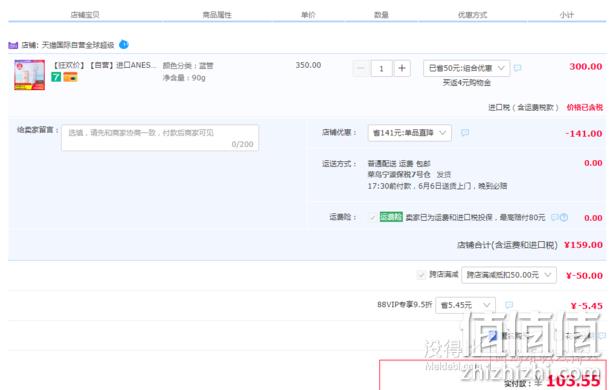Click the comment icon beside 省5.45元 dropdown
610x390 pixels.
pyautogui.click(x=509, y=305)
